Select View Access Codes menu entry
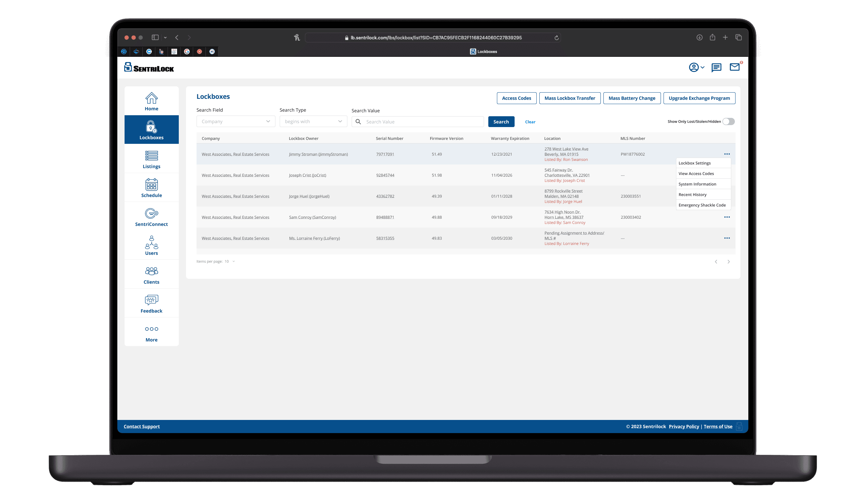The height and width of the screenshot is (504, 866). click(x=696, y=174)
